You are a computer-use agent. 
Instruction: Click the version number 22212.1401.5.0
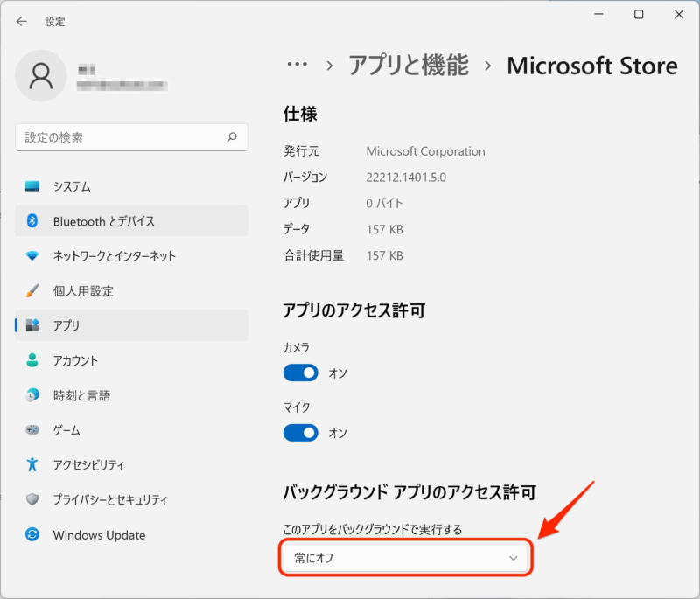tap(406, 178)
